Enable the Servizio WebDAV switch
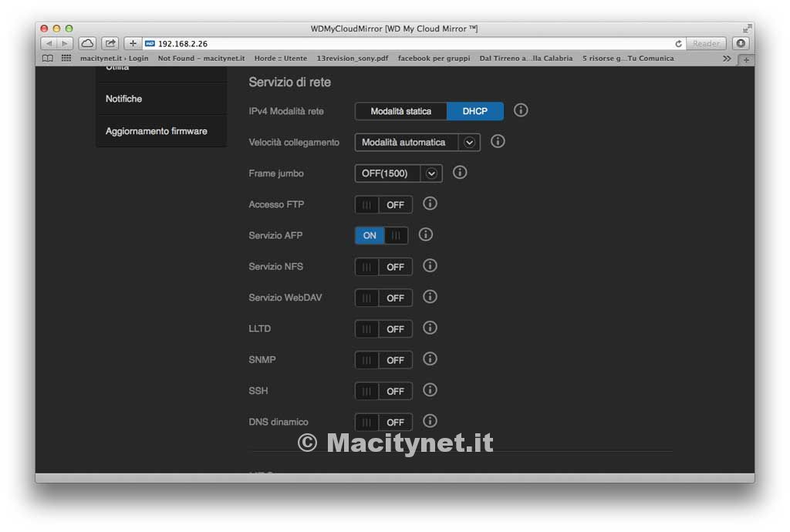The width and height of the screenshot is (790, 532). [x=383, y=298]
